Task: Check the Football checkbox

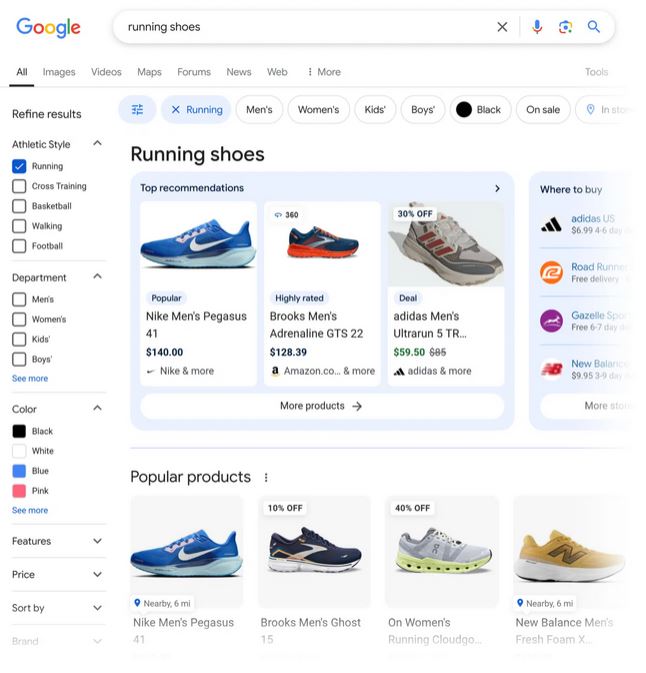Action: tap(19, 246)
